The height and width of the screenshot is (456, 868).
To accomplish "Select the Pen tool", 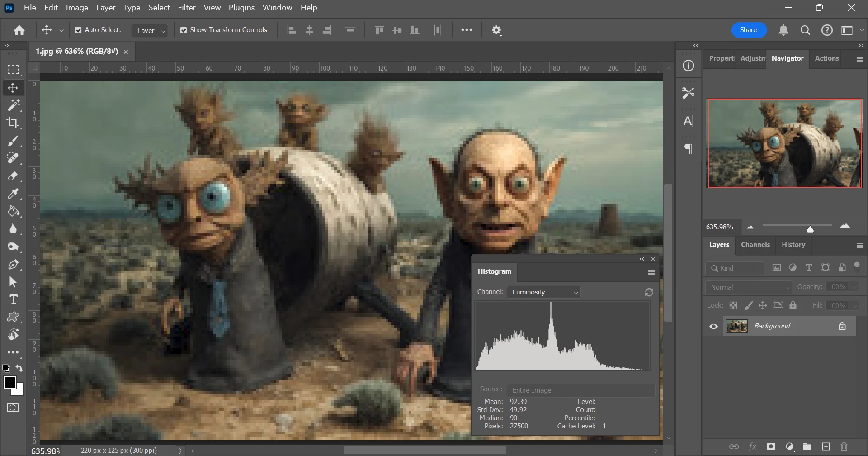I will pos(13,265).
